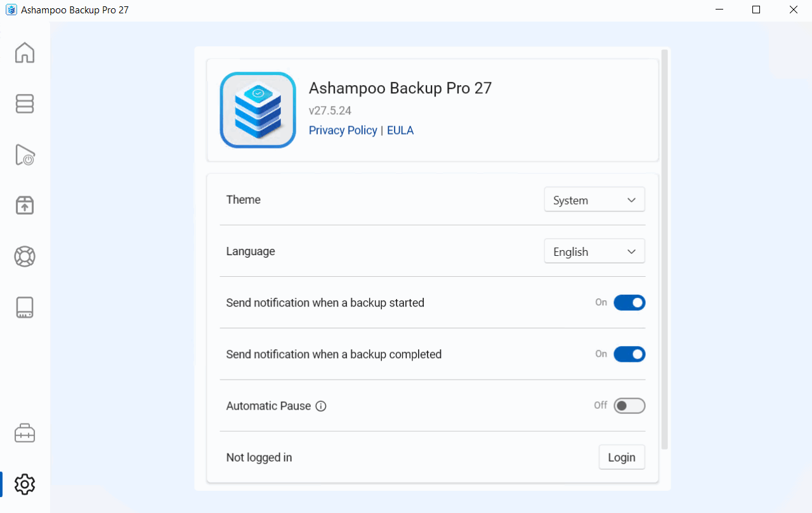Click the version text v27.5.24
The width and height of the screenshot is (812, 513).
click(330, 110)
